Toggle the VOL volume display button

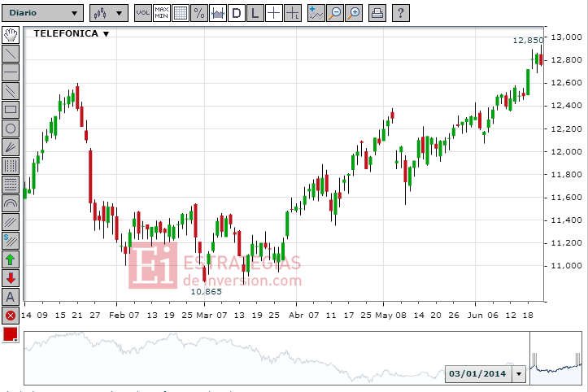pos(143,13)
